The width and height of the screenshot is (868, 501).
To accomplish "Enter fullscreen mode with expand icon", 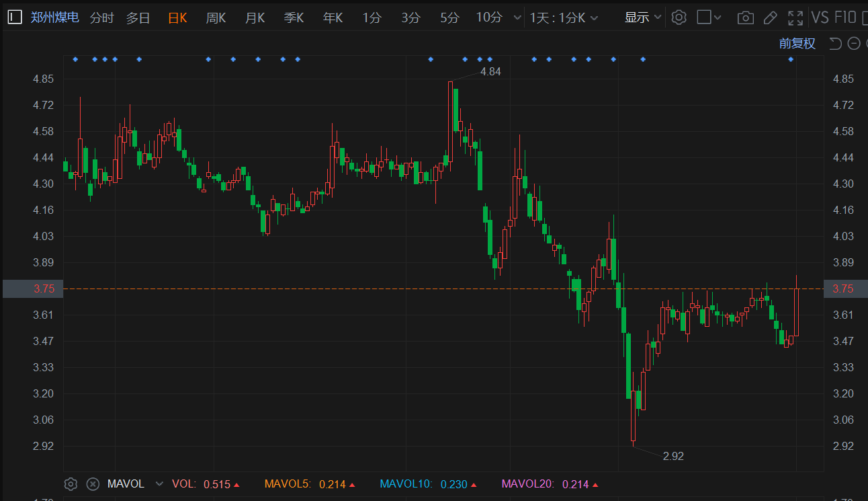I will coord(795,18).
